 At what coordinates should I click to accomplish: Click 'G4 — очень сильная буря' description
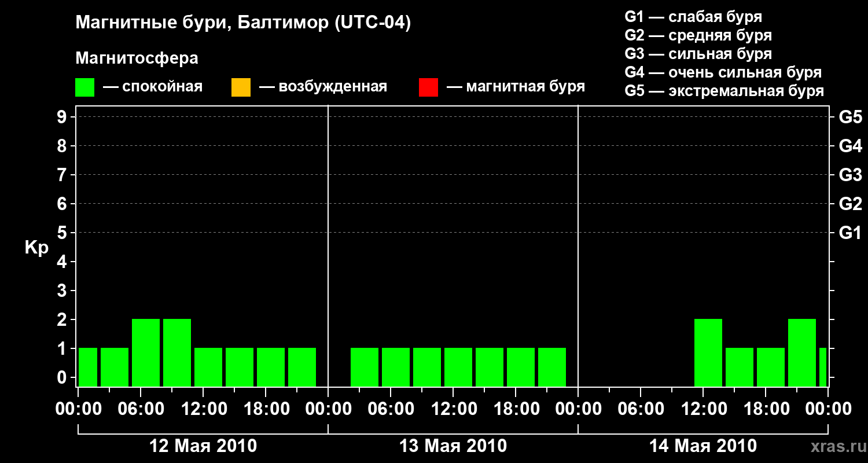723,72
